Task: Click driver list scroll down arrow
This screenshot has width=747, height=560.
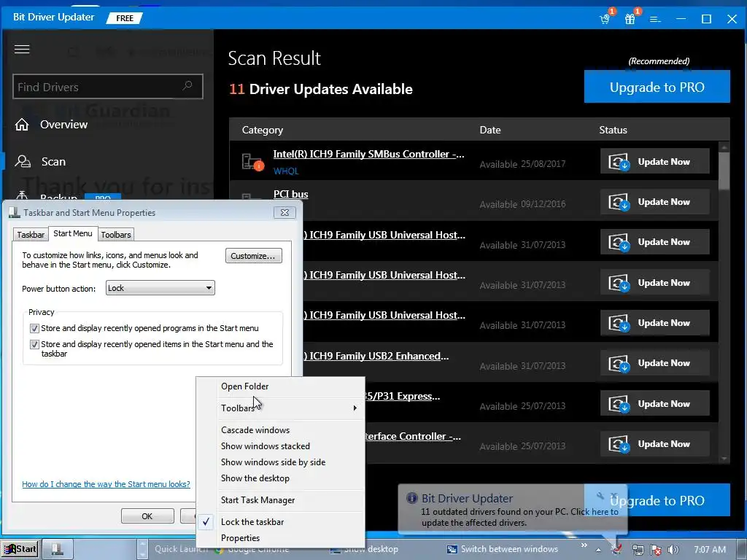Action: (x=724, y=459)
